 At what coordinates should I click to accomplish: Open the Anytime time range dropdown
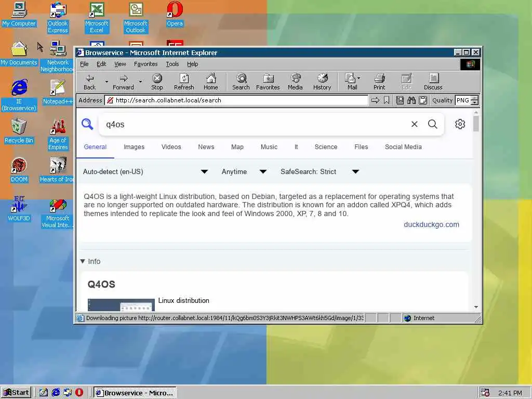pos(244,171)
